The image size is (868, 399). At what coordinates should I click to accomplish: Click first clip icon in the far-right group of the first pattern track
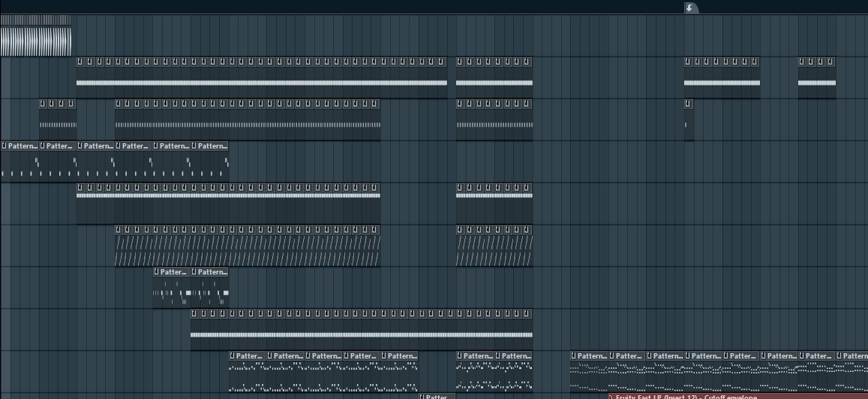click(803, 61)
